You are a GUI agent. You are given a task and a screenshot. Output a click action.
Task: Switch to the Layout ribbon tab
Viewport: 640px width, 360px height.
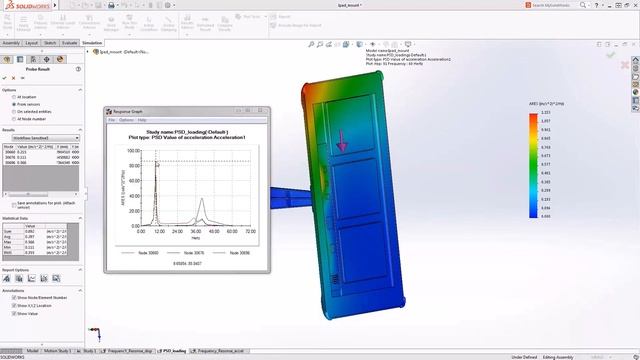tap(31, 43)
